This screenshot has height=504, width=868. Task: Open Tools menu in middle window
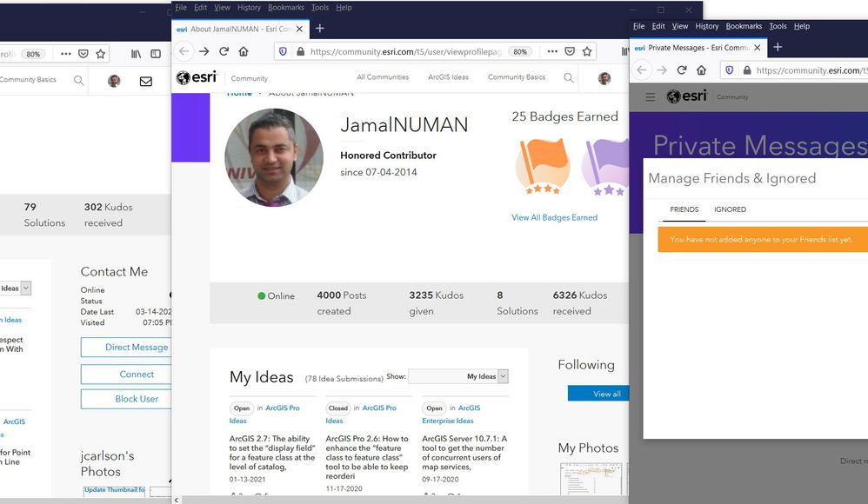pyautogui.click(x=320, y=7)
